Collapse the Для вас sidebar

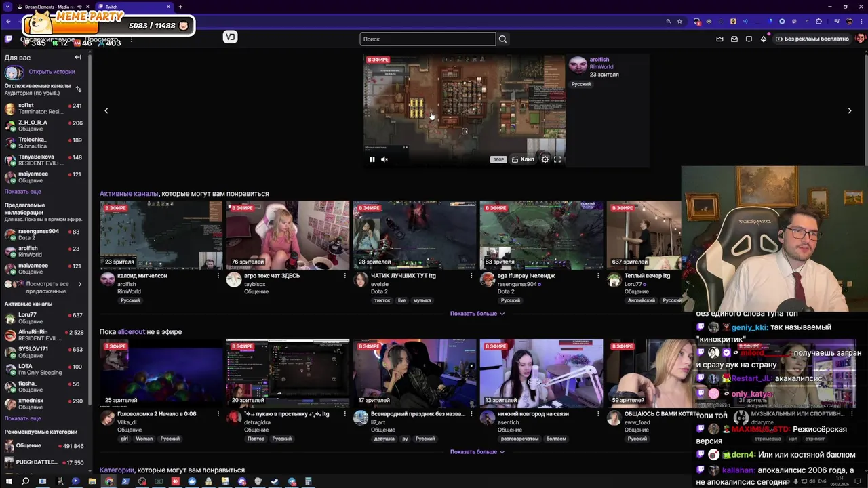78,58
